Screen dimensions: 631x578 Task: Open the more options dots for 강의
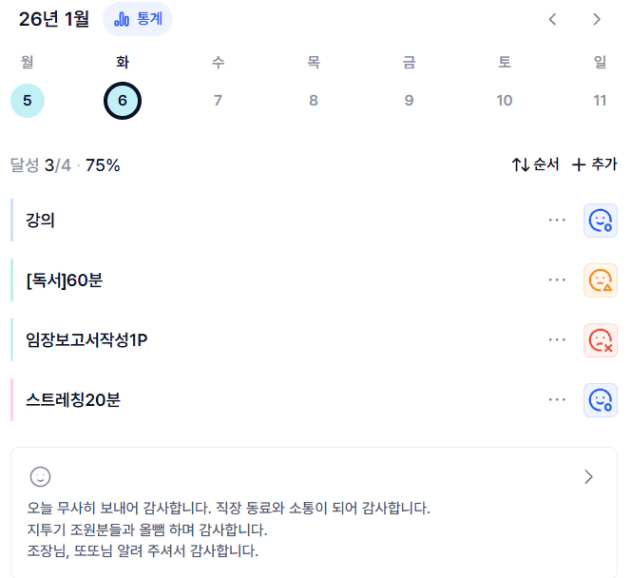pos(557,221)
